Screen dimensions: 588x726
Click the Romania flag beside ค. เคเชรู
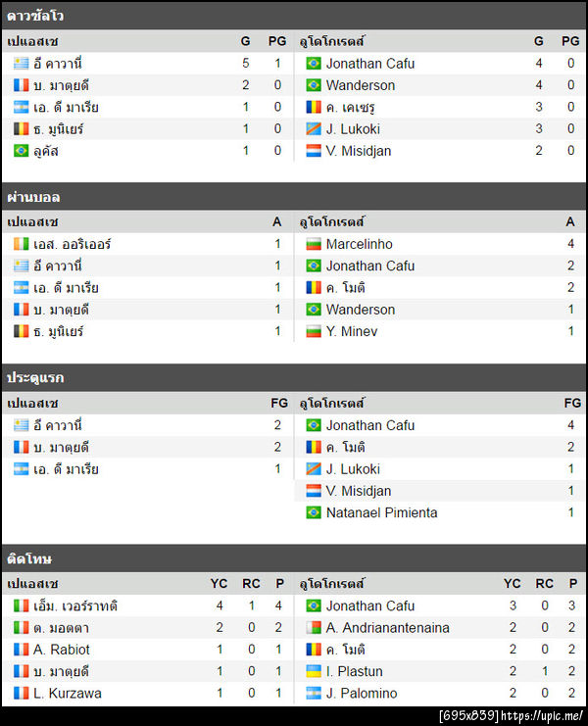[314, 107]
